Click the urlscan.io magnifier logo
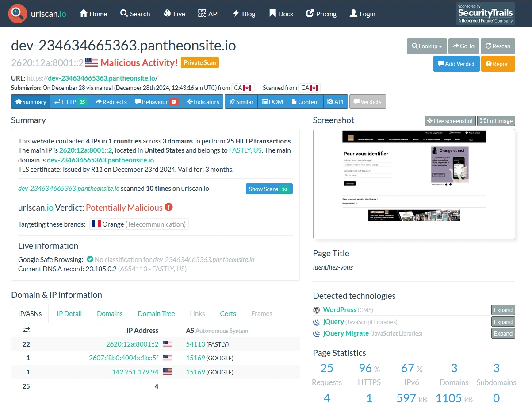This screenshot has width=532, height=405. 18,14
